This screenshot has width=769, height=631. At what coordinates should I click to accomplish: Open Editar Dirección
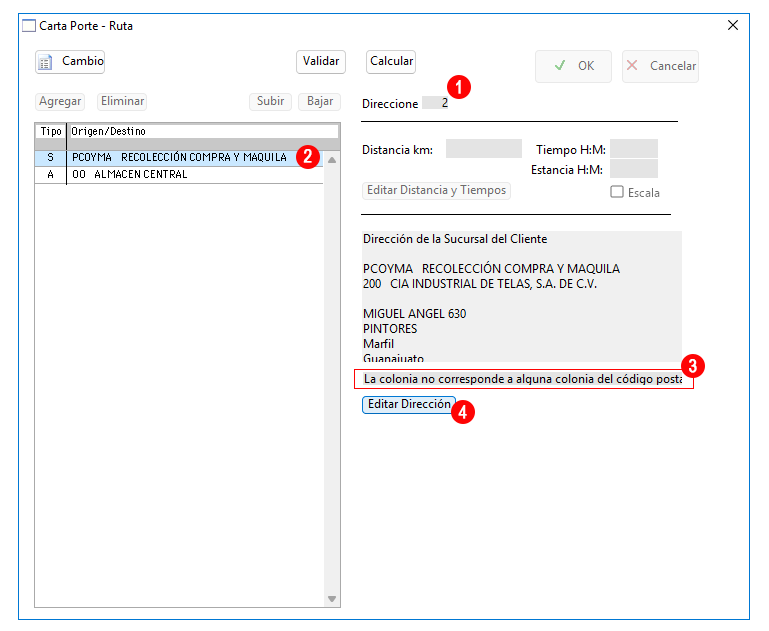(409, 404)
